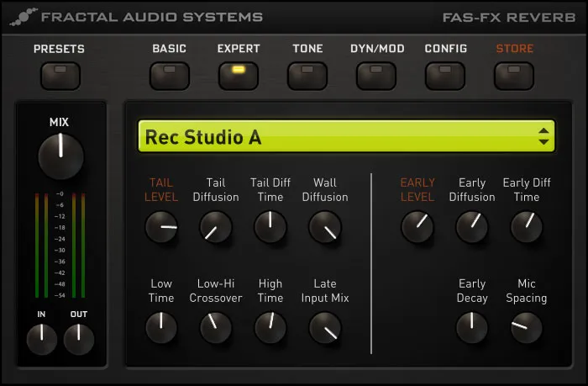
Task: Click the Early Level knob
Action: coord(417,227)
